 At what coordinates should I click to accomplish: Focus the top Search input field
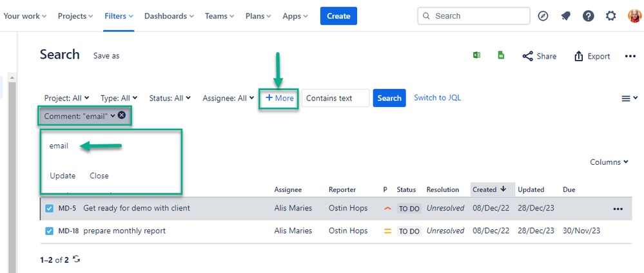(474, 16)
